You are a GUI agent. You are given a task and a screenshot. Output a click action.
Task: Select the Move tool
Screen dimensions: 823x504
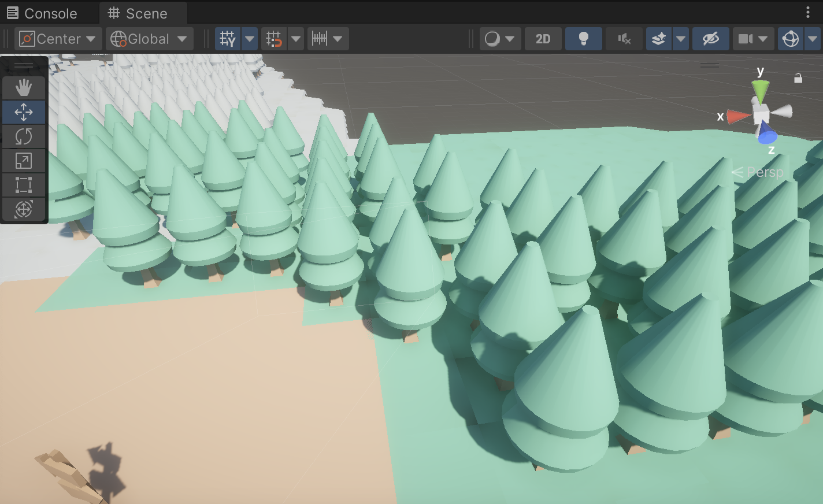(24, 112)
